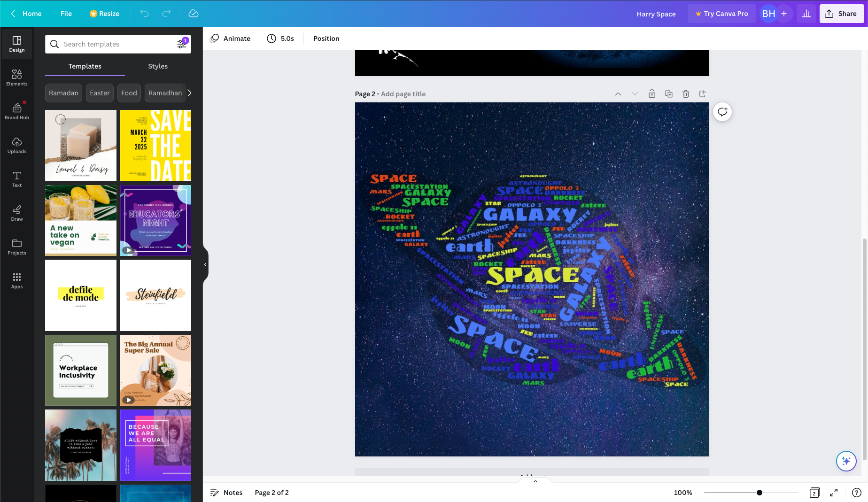Change the 5.0s page duration
This screenshot has height=502, width=868.
280,39
